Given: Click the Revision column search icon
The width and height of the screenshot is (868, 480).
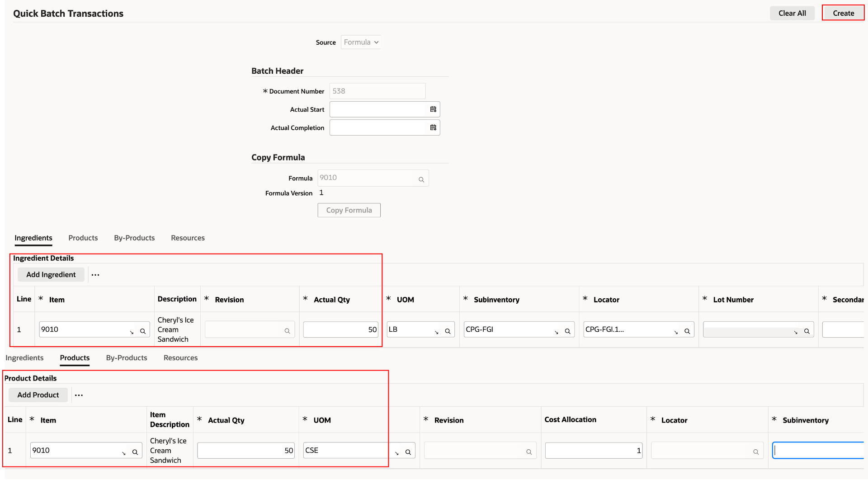Looking at the screenshot, I should (x=287, y=329).
